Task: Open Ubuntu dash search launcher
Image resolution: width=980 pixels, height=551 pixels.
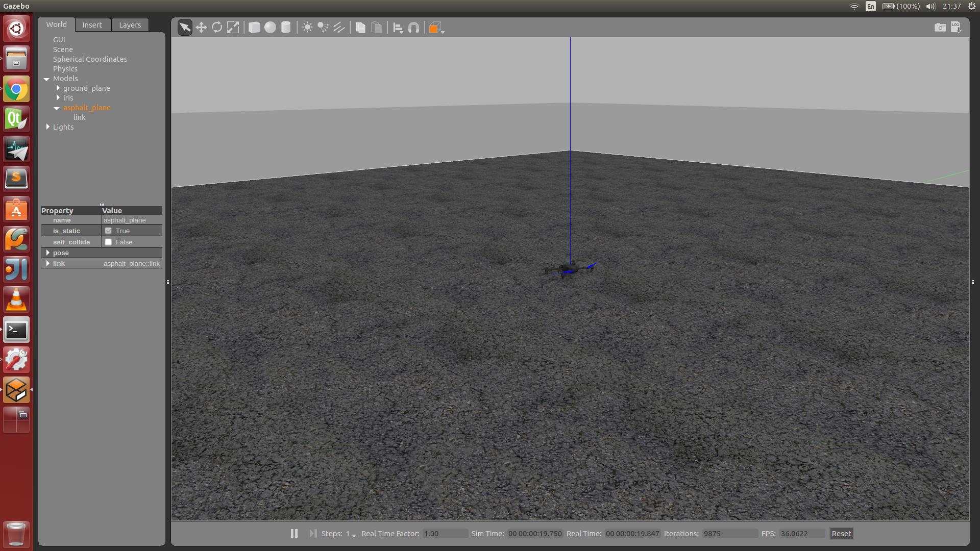Action: pyautogui.click(x=16, y=28)
